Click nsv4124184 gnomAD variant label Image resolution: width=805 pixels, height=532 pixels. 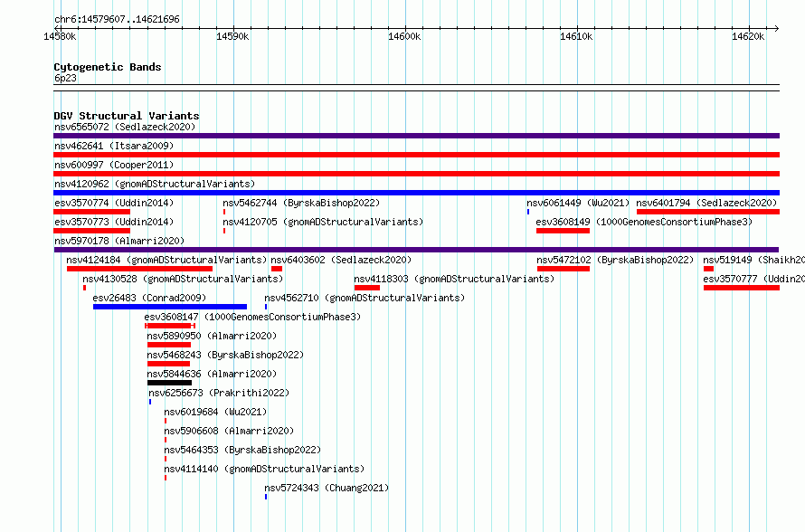tap(166, 260)
